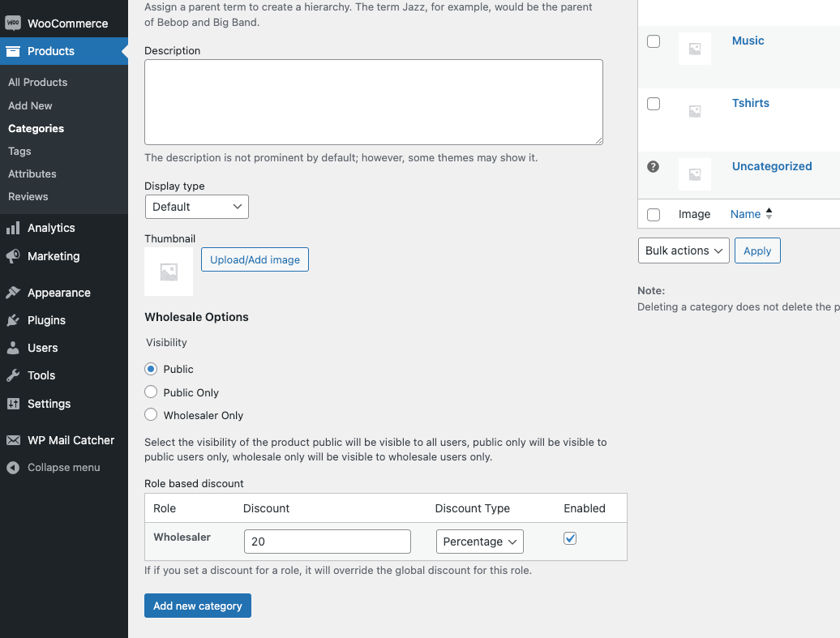
Task: Click the Plugins plug icon
Action: 13,320
